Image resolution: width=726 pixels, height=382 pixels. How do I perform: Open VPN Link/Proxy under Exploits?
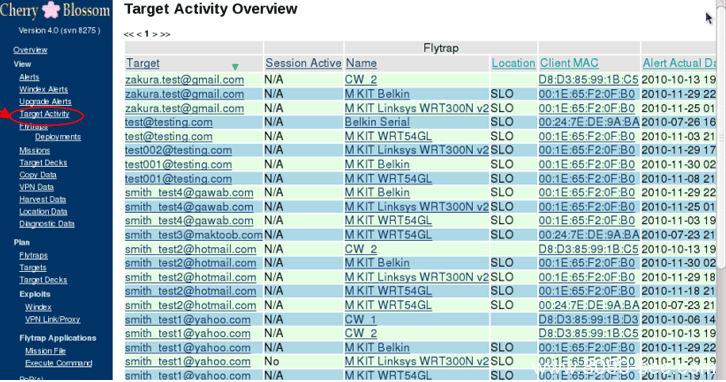(52, 319)
